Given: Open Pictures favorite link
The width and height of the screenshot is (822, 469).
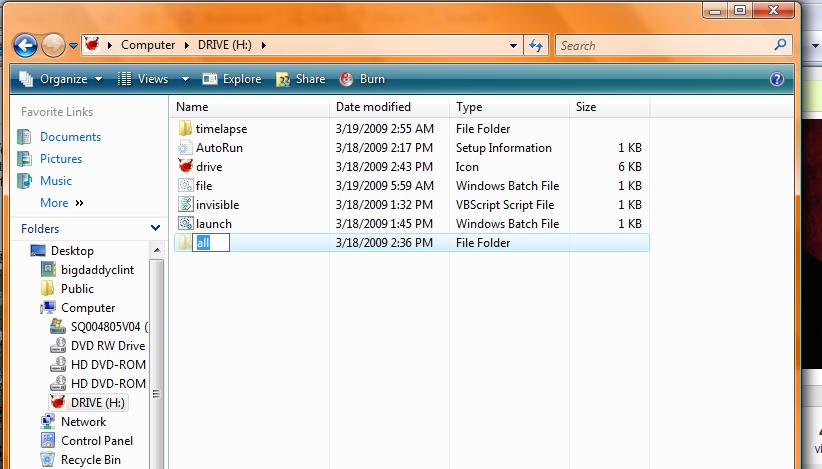Looking at the screenshot, I should tap(61, 159).
